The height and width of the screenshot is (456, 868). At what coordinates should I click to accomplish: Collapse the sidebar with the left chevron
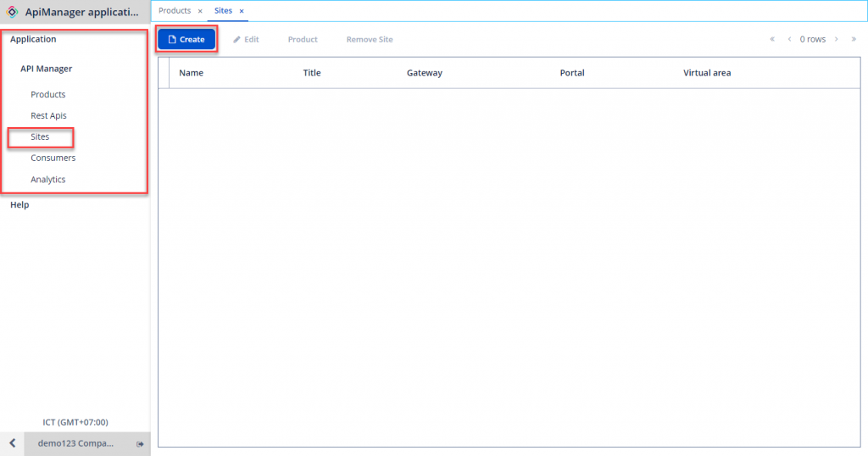coord(12,443)
